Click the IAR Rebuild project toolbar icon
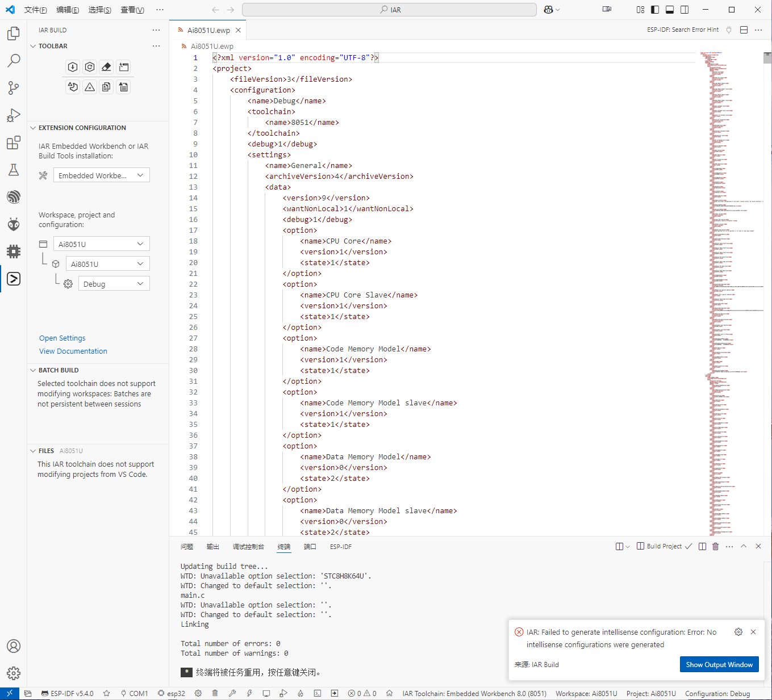The height and width of the screenshot is (700, 772). coord(90,67)
